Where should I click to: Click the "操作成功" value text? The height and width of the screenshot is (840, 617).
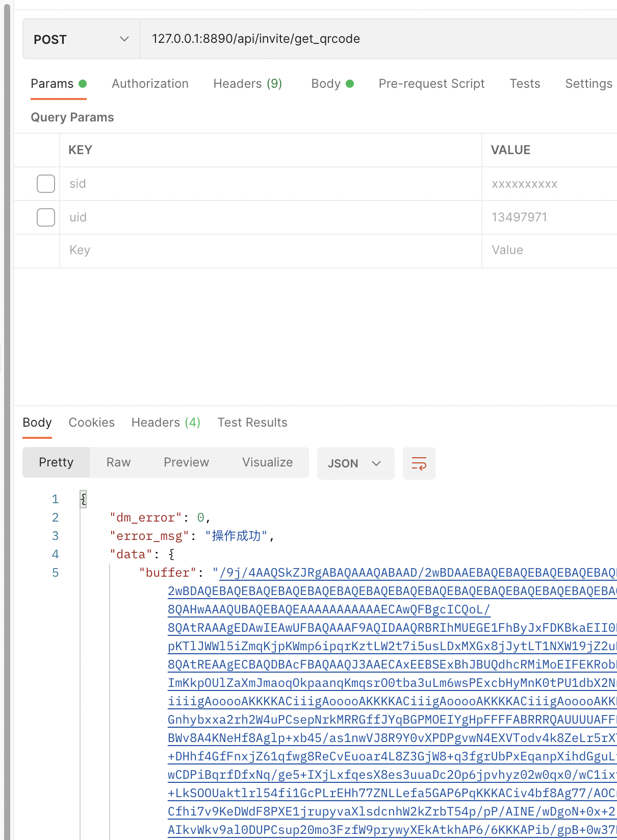pos(237,536)
